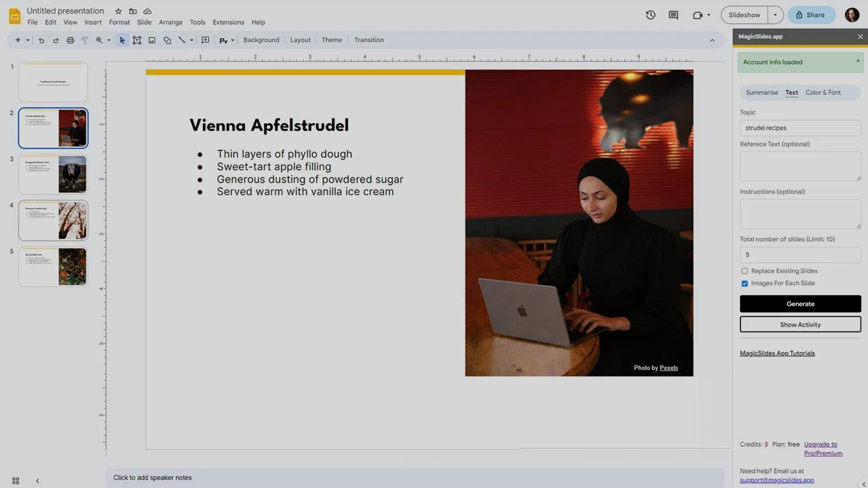The width and height of the screenshot is (868, 488).
Task: Expand the Slideshow options dropdown arrow
Action: click(776, 15)
